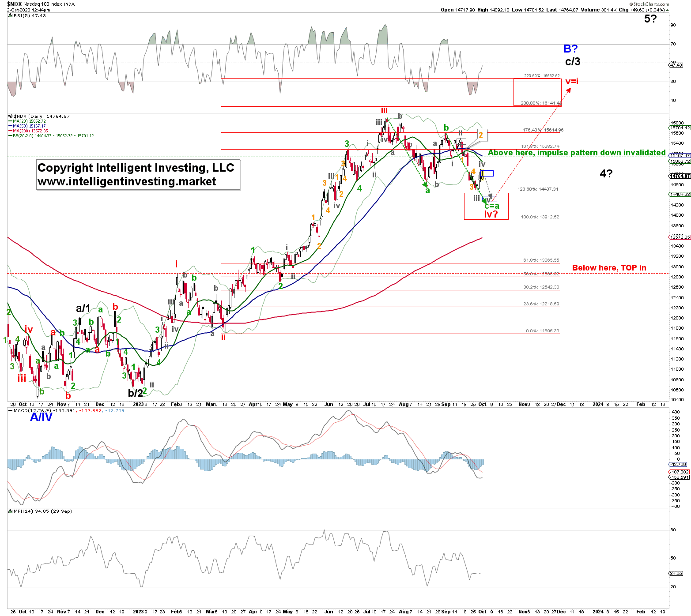Image resolution: width=691 pixels, height=616 pixels.
Task: Click the -150.591 MACD value tag on axis
Action: (680, 477)
